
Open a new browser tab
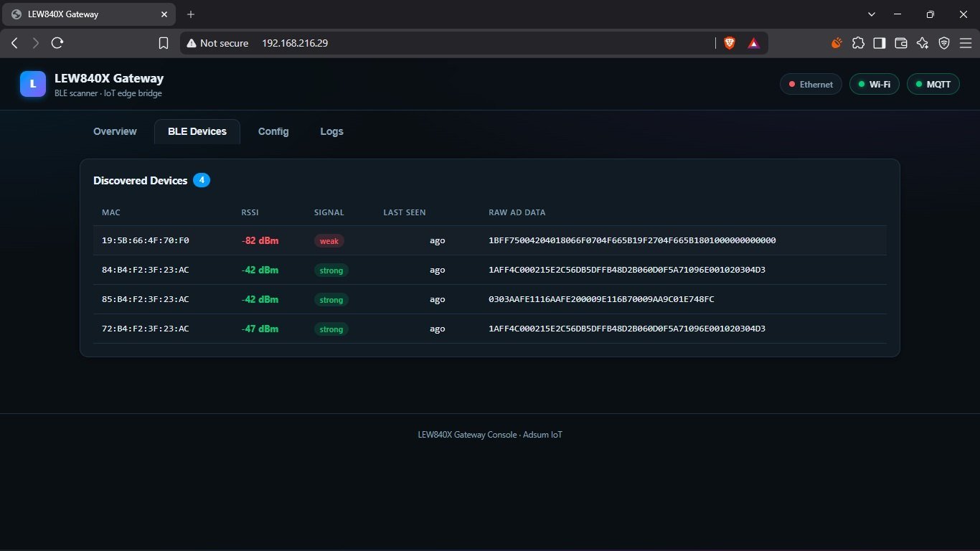click(191, 14)
